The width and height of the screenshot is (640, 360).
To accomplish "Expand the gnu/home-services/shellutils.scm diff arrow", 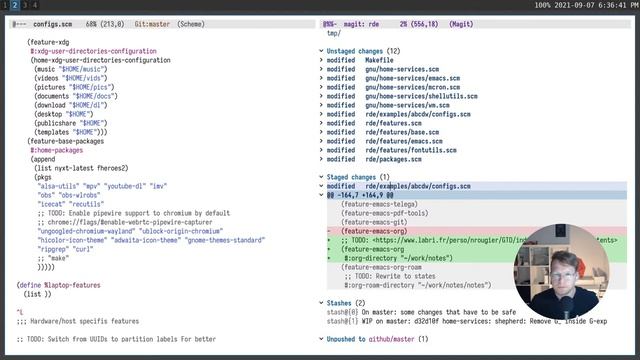I will click(321, 96).
